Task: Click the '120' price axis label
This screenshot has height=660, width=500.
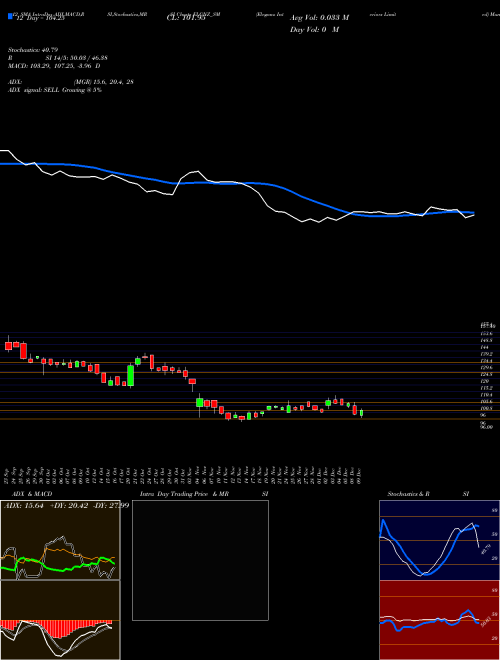Action: pyautogui.click(x=484, y=381)
